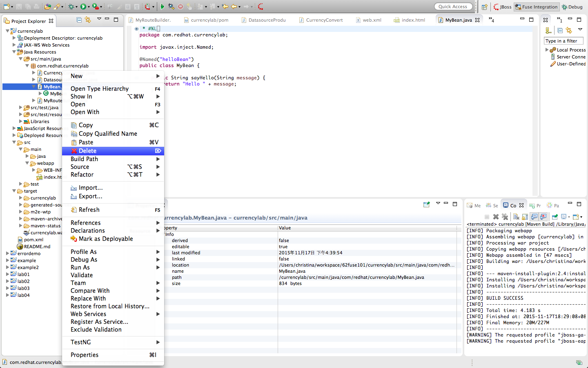Expand the lab01 project folder

[8, 274]
